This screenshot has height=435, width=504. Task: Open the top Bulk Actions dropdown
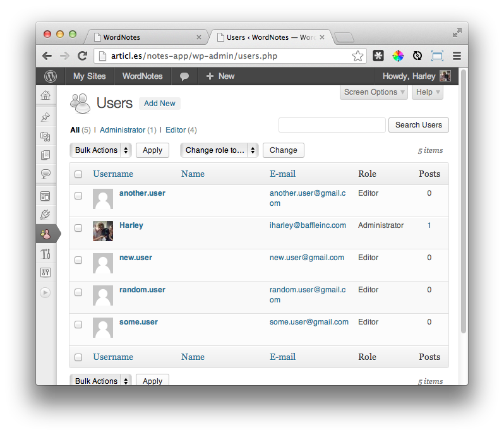[100, 150]
